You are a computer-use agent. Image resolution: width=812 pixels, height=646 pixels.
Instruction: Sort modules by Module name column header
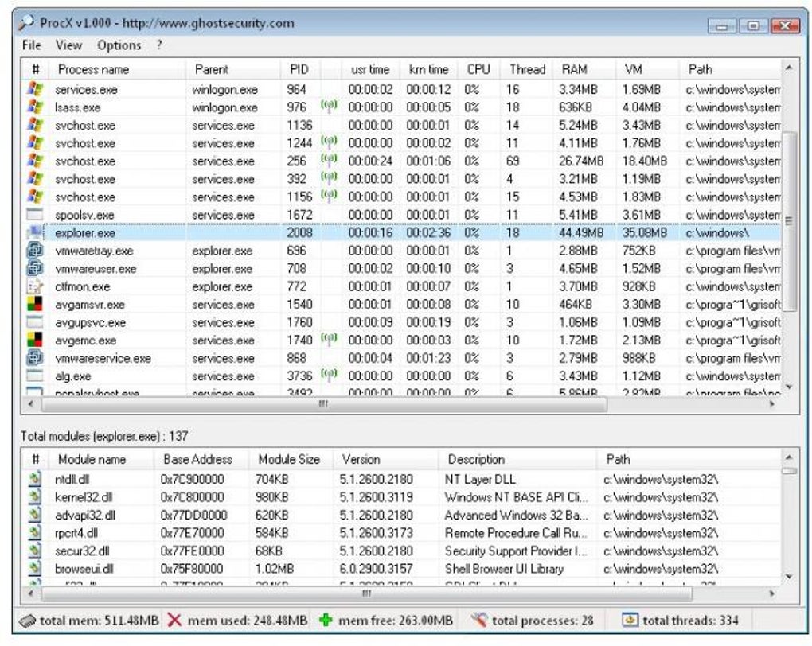(x=102, y=459)
